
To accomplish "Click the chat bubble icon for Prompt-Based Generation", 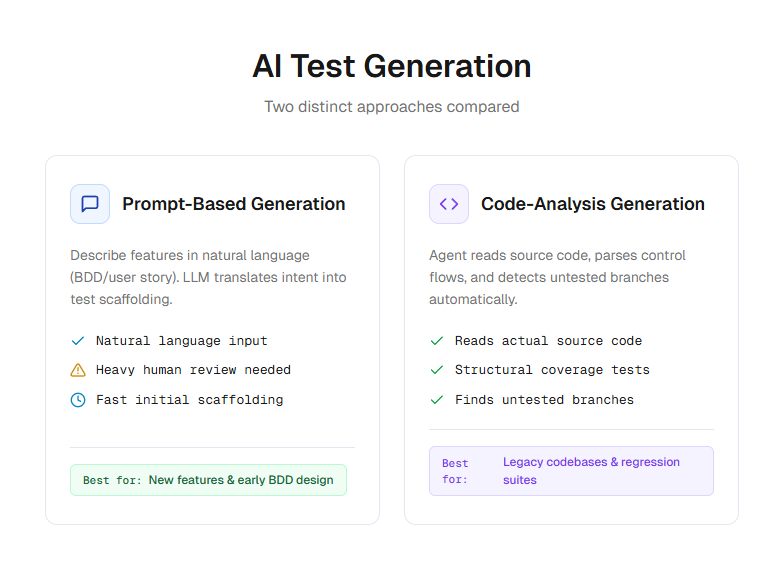I will pos(90,204).
